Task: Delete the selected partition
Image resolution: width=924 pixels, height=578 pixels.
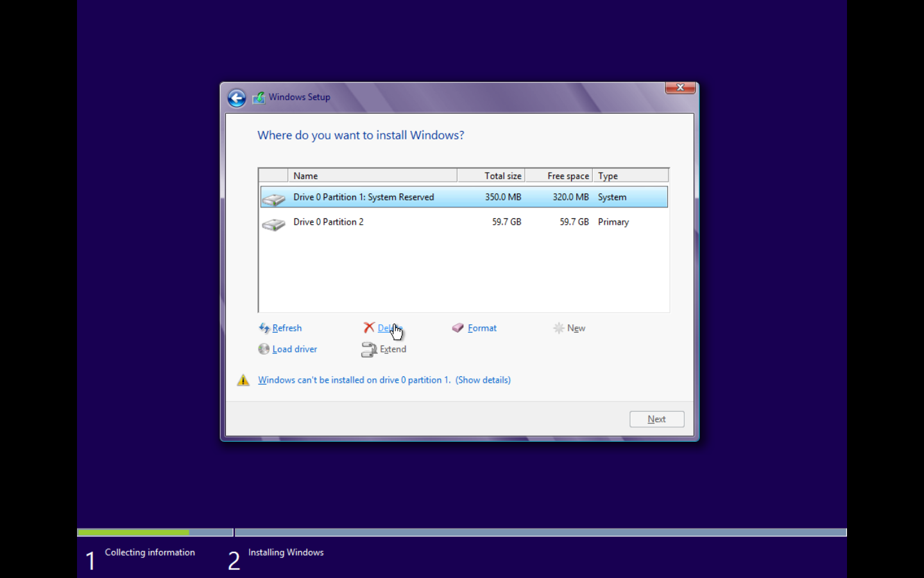Action: [x=389, y=328]
